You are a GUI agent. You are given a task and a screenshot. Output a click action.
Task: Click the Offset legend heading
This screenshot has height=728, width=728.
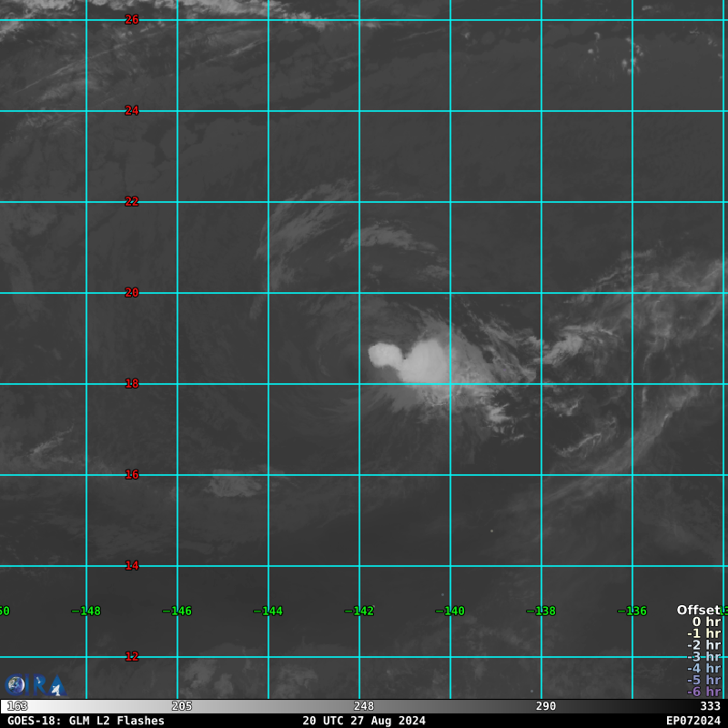point(698,610)
